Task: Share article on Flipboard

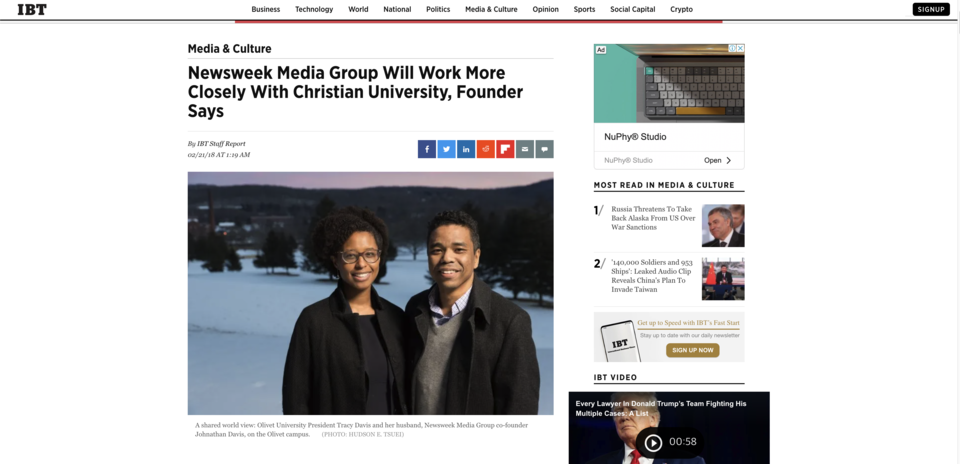Action: point(505,149)
